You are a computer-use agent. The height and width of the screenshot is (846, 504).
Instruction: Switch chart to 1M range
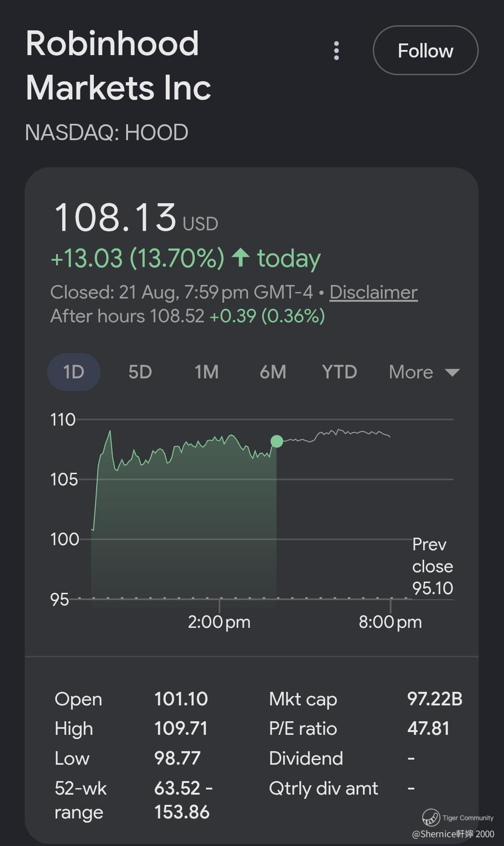[x=206, y=372]
